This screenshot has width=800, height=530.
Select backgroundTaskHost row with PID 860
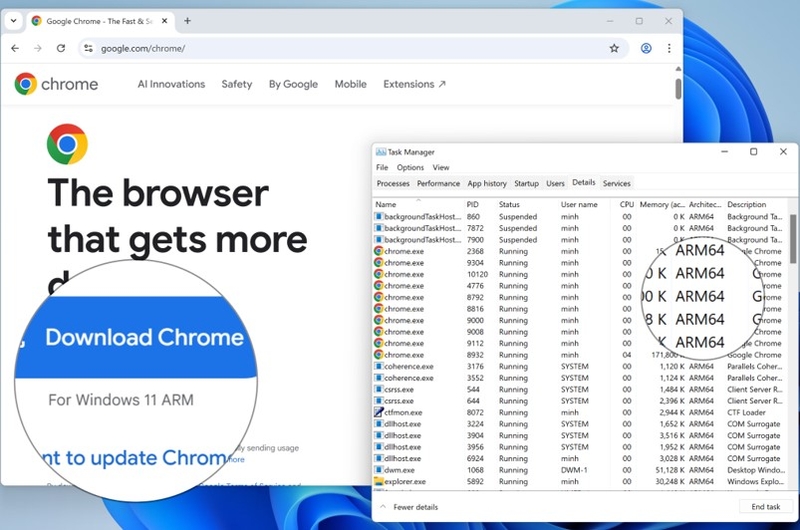coord(581,216)
